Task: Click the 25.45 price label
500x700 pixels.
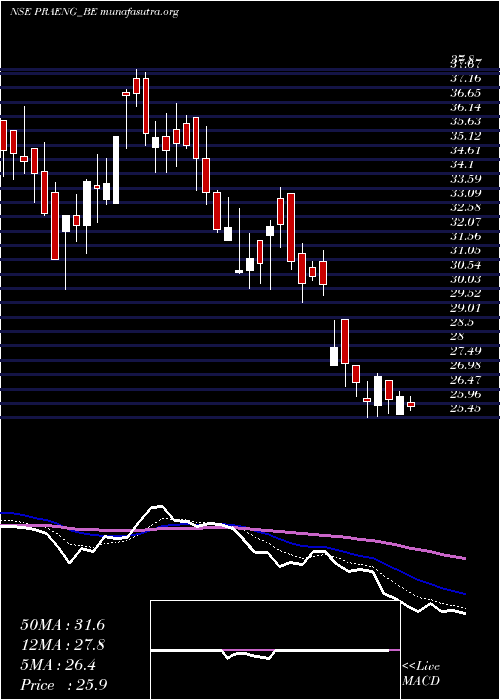Action: tap(465, 408)
